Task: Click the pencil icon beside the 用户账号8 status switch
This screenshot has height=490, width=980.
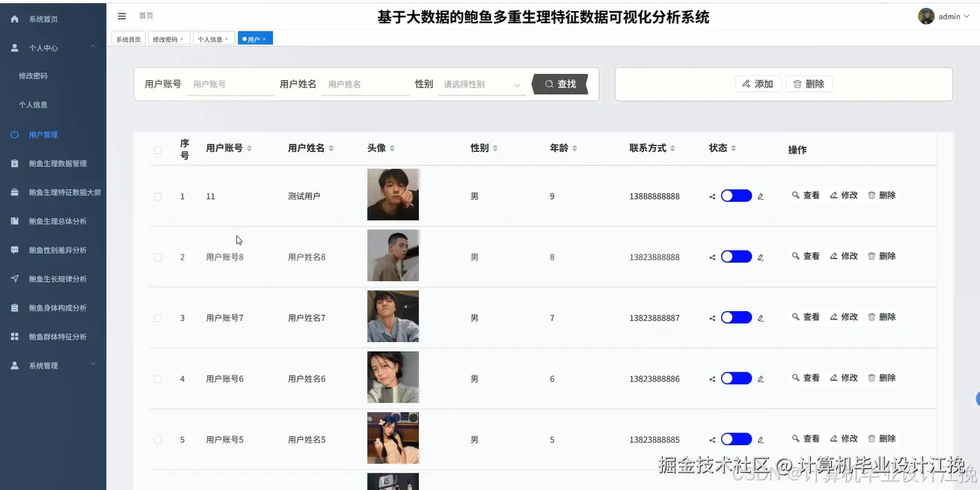Action: 761,257
